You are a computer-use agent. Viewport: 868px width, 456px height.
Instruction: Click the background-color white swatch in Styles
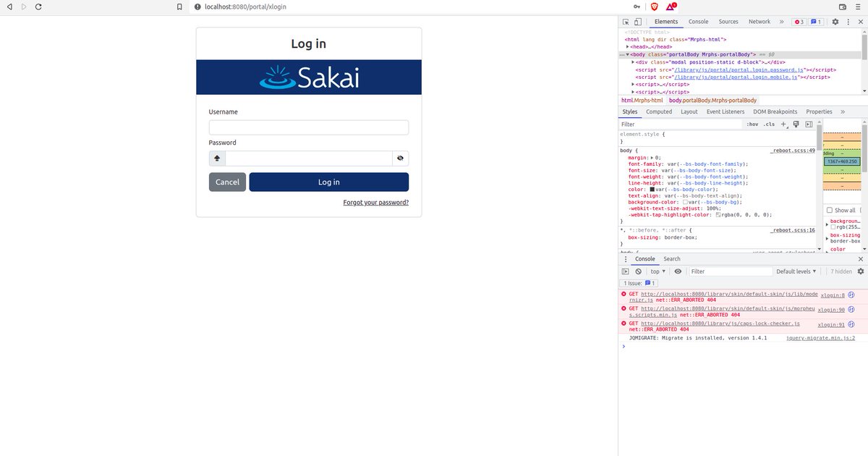pyautogui.click(x=686, y=202)
